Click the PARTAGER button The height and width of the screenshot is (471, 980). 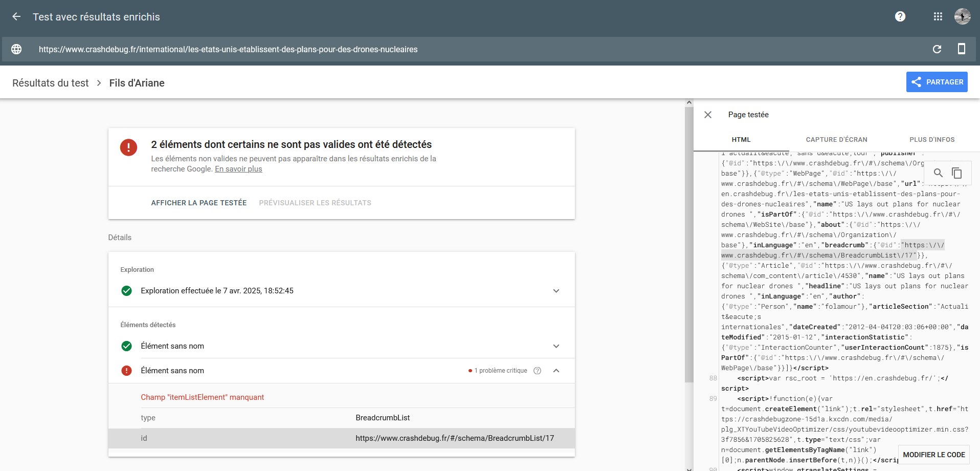tap(937, 82)
